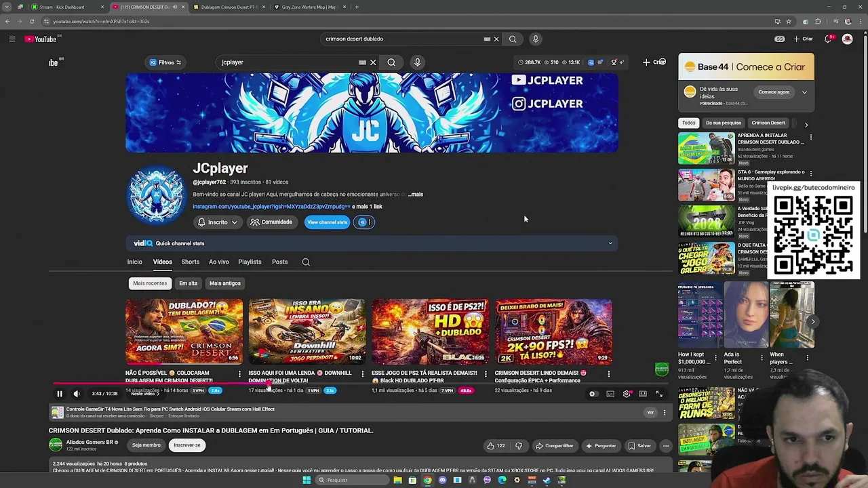
Task: Open the Posts channel tab
Action: 279,262
